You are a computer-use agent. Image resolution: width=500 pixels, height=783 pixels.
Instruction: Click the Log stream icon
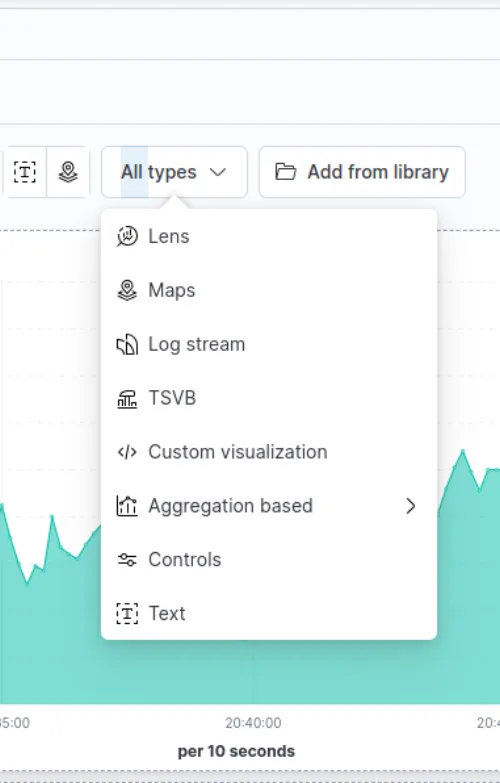pos(127,344)
